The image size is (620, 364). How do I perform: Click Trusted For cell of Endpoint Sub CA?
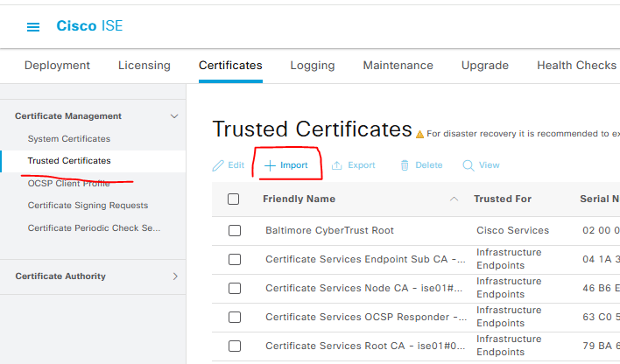509,259
